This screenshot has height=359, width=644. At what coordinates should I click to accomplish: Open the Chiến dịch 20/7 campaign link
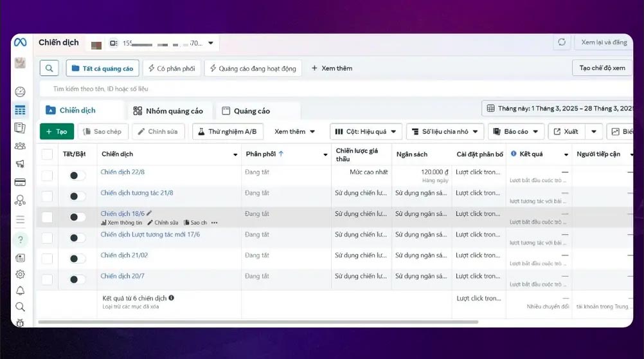pyautogui.click(x=122, y=276)
